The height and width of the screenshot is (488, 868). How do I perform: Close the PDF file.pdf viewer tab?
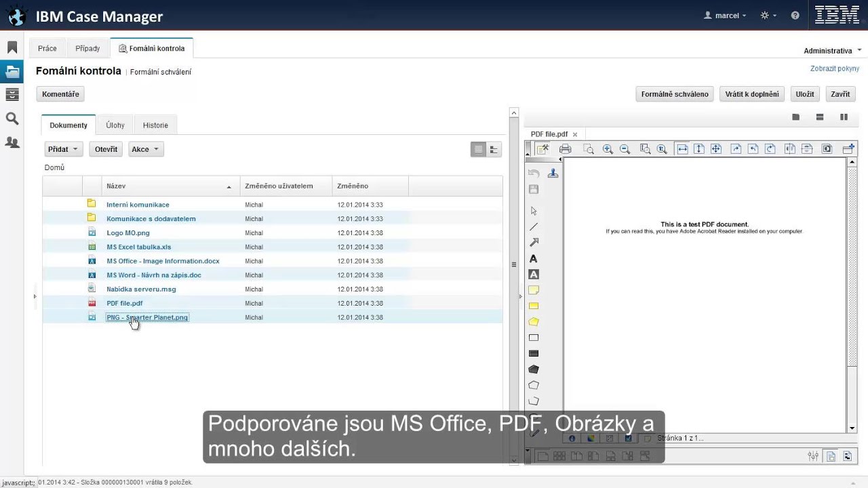click(x=575, y=134)
